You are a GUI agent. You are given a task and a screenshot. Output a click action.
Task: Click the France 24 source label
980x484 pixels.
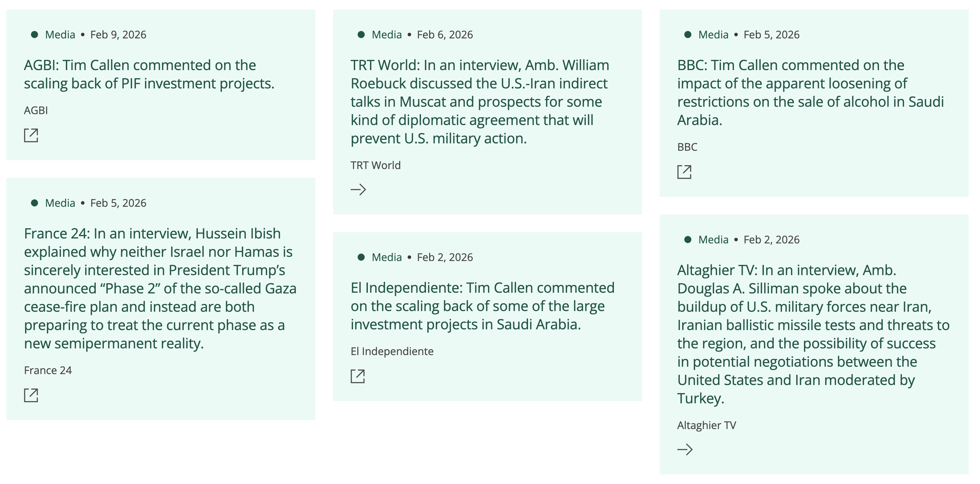[48, 370]
